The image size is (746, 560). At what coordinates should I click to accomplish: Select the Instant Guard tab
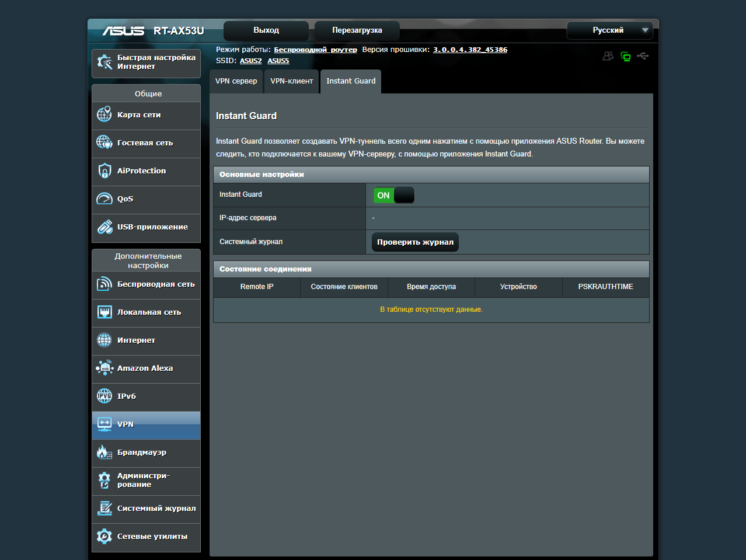351,81
